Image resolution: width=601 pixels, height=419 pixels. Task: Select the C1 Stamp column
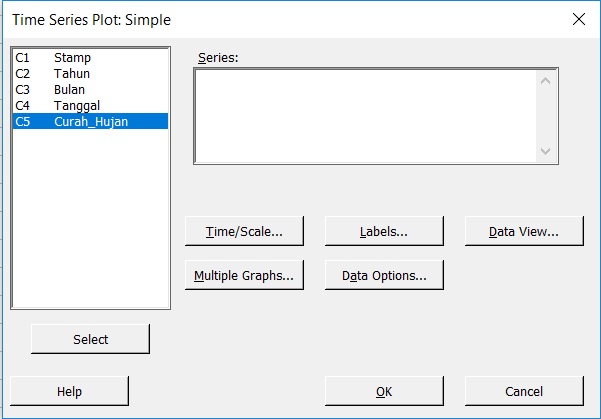coord(72,58)
